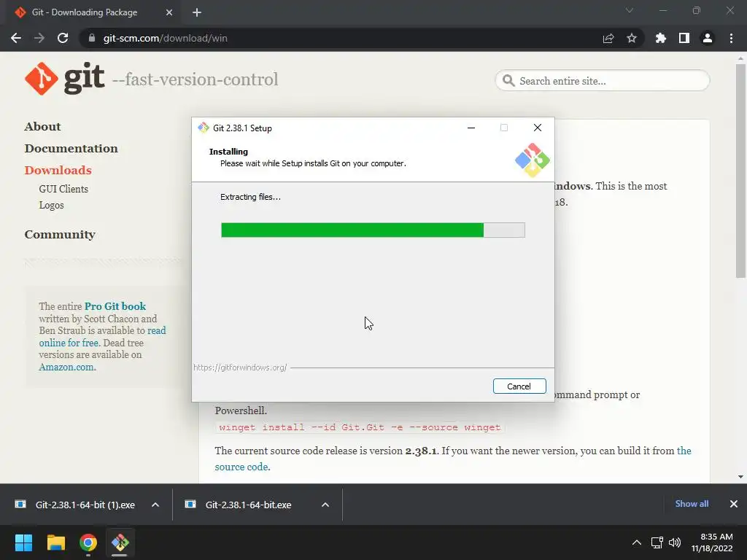Focus the Search entire site field

(602, 80)
